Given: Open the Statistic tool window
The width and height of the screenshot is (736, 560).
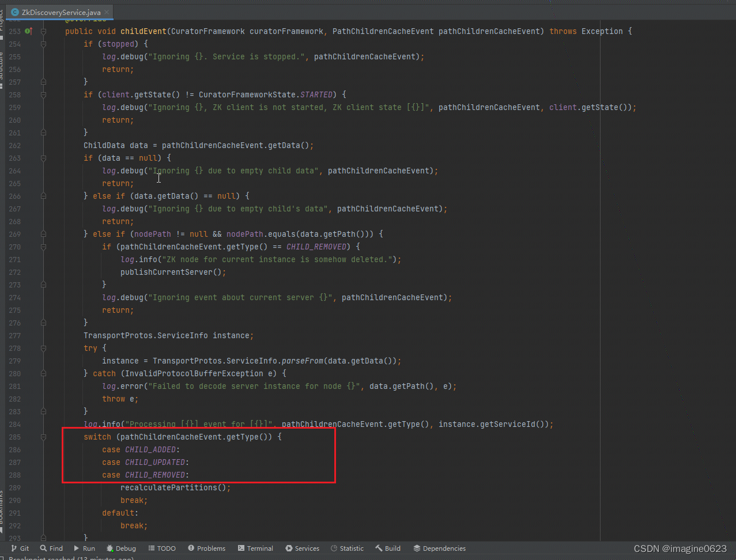Looking at the screenshot, I should (x=347, y=548).
